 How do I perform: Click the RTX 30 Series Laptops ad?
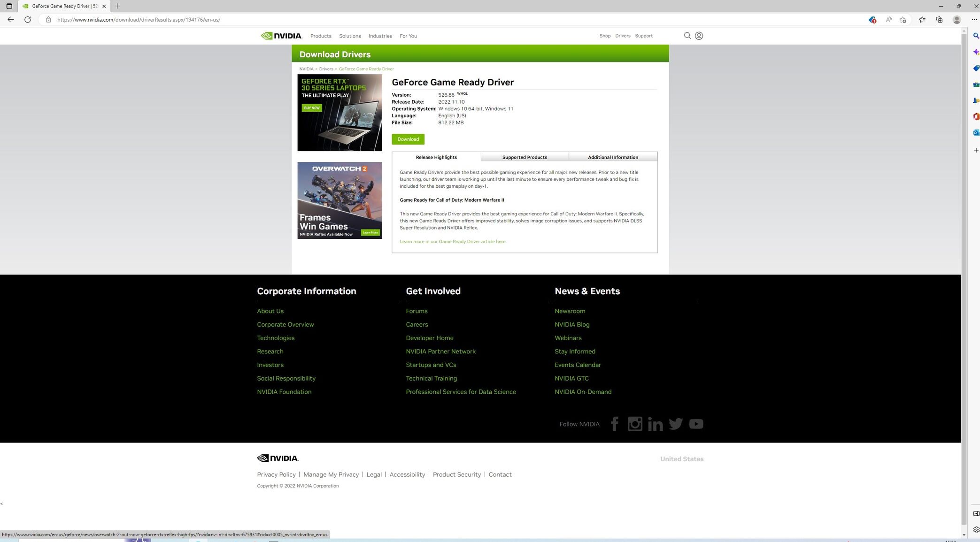[340, 113]
